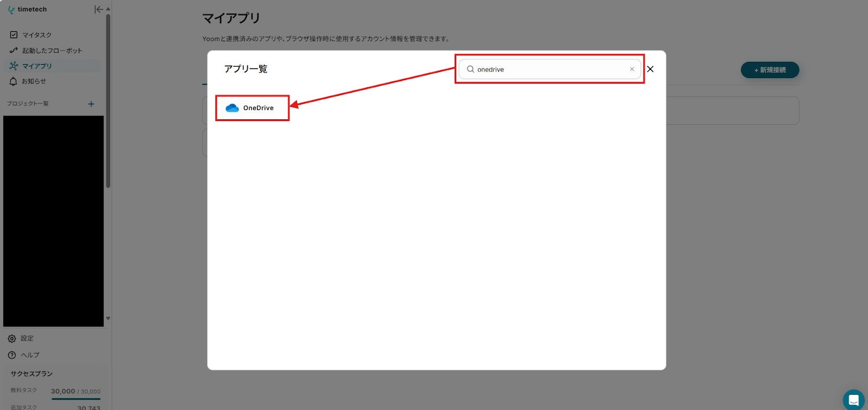Click the ＋新規接続 button

coord(770,70)
